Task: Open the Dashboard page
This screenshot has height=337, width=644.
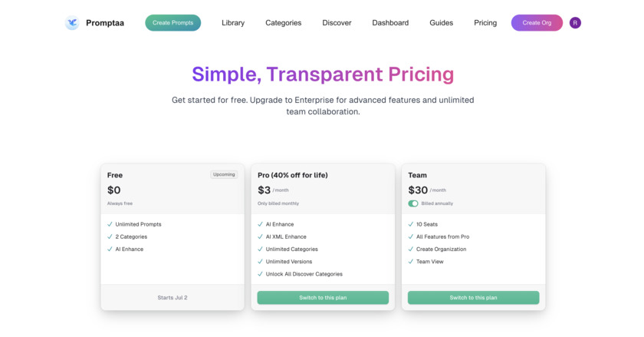Action: (x=390, y=23)
